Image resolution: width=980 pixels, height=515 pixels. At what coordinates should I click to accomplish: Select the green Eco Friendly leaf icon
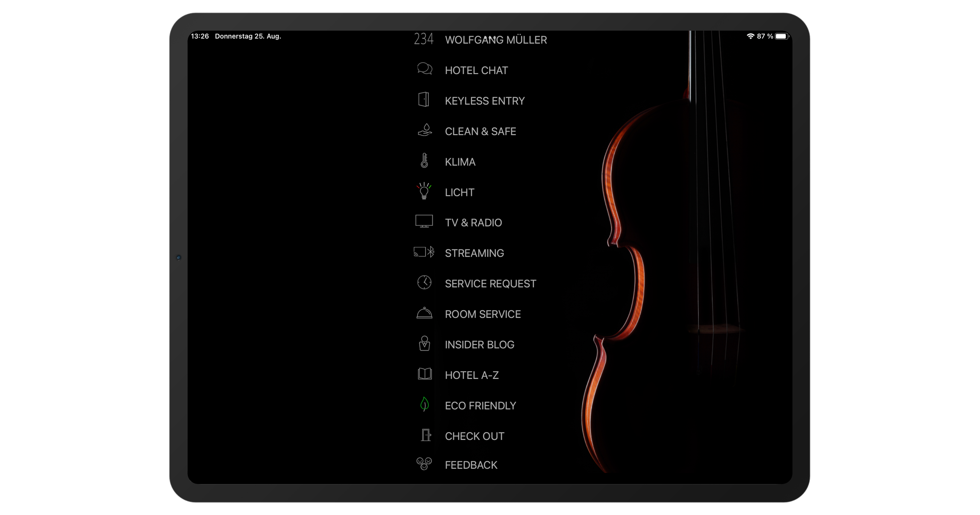(x=424, y=404)
